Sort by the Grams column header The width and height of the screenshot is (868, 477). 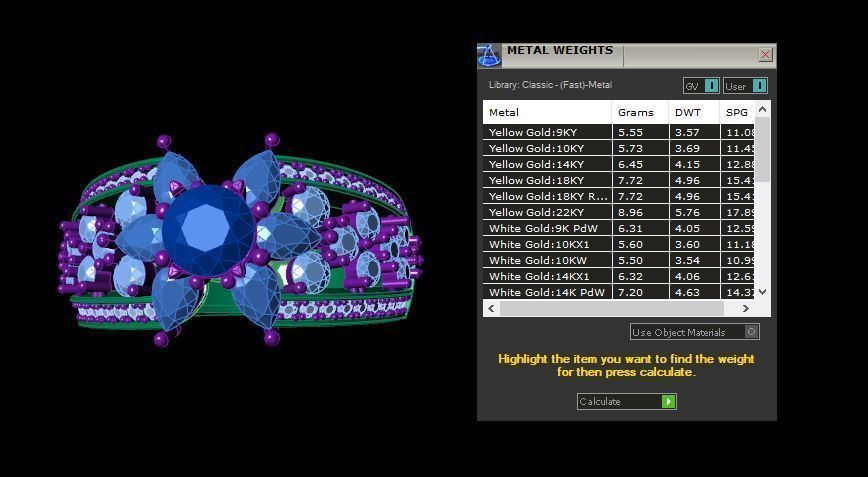pos(640,112)
